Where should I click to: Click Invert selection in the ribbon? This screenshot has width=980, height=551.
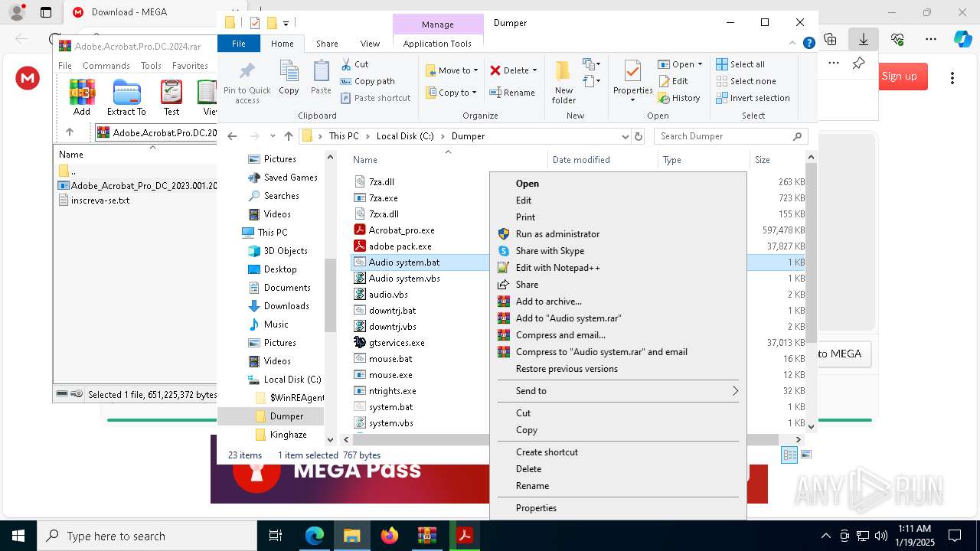click(x=753, y=98)
